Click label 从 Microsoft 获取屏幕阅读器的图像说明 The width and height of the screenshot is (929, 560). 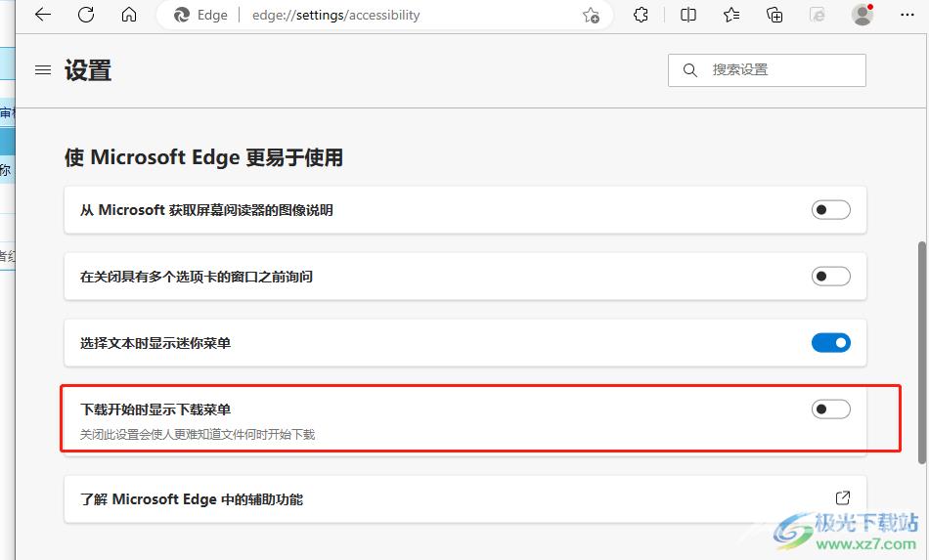tap(206, 209)
